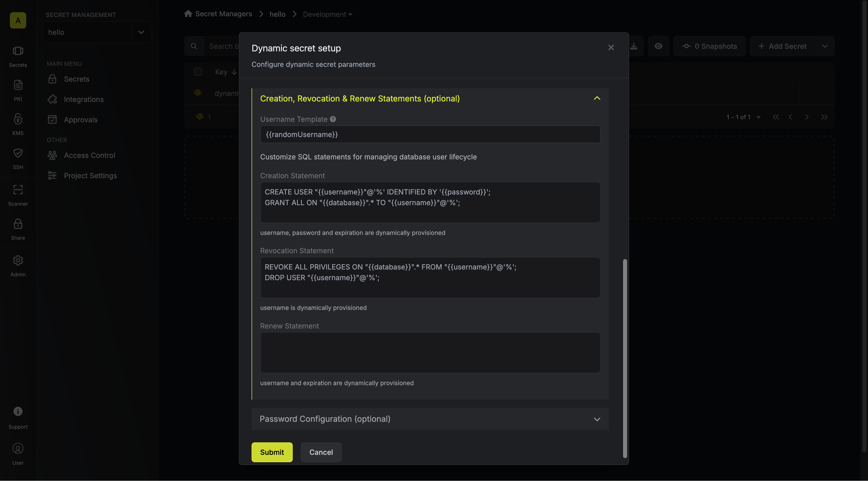
Task: Open the PKI section icon
Action: (x=18, y=85)
